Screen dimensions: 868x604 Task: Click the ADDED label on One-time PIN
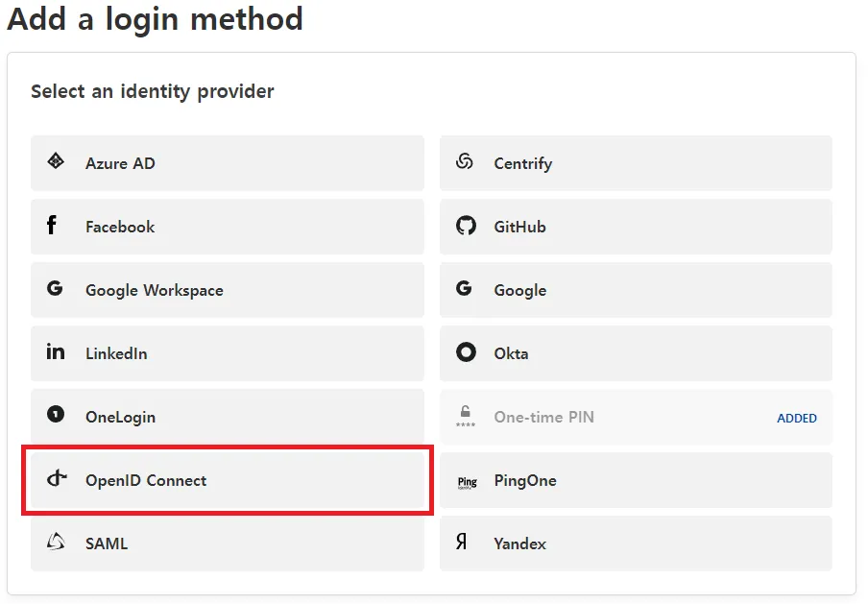click(797, 418)
